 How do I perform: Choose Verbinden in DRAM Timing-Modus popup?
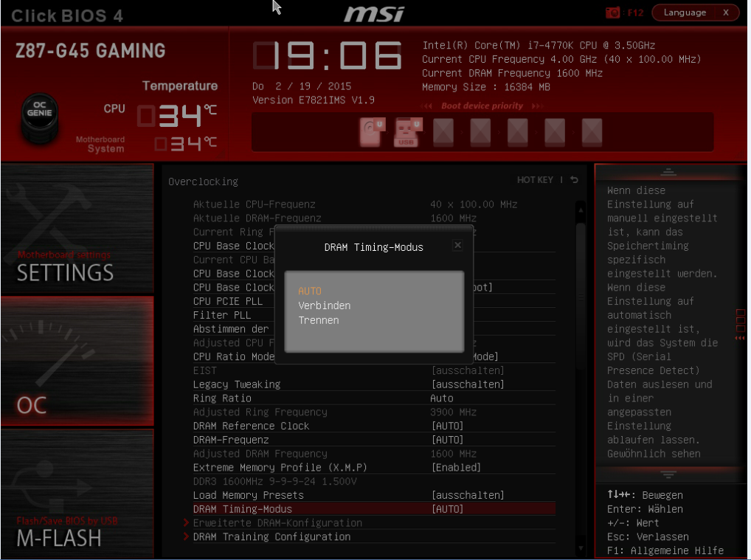tap(325, 305)
